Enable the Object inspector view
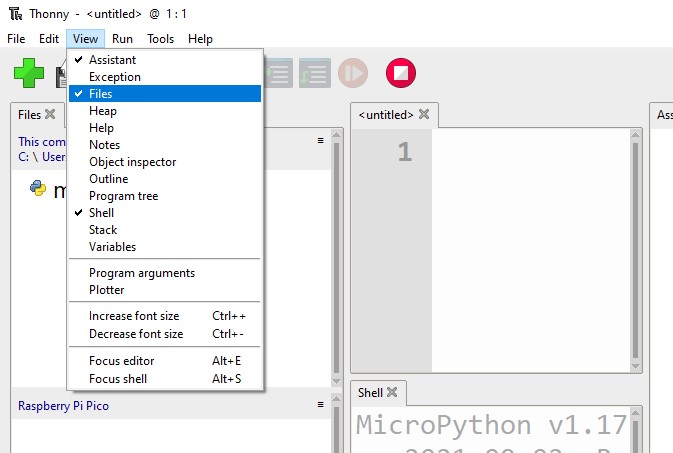Image resolution: width=673 pixels, height=453 pixels. point(165,162)
